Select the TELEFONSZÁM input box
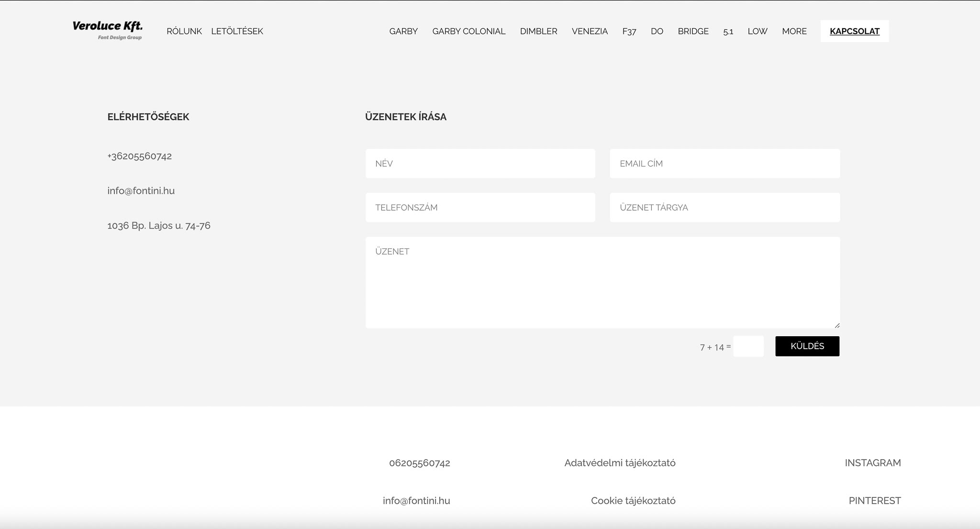980x529 pixels. [x=480, y=208]
